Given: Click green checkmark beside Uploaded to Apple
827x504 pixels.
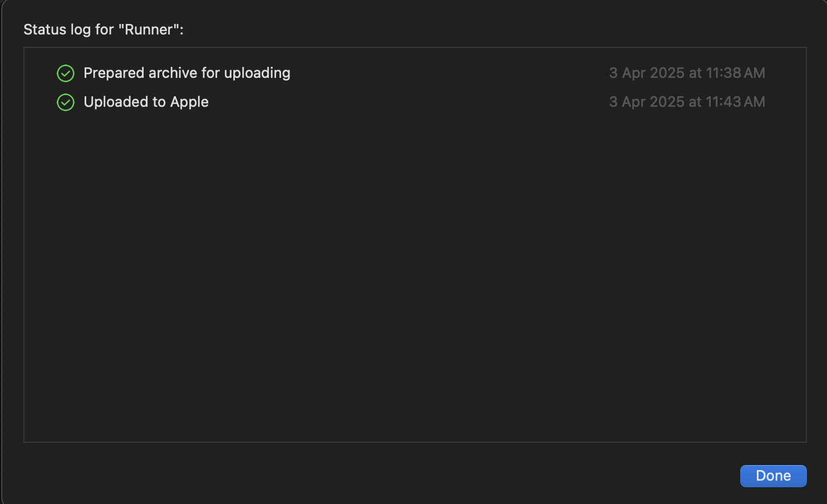Looking at the screenshot, I should [66, 102].
